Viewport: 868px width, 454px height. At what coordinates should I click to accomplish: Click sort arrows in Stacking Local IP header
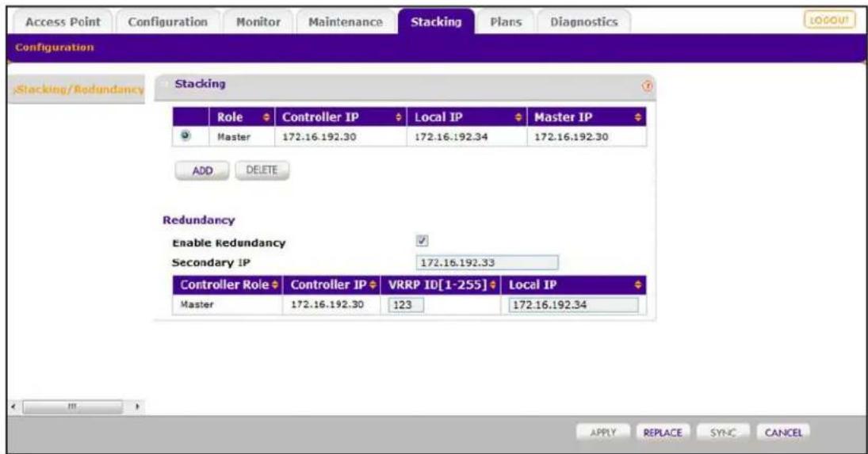[x=518, y=117]
